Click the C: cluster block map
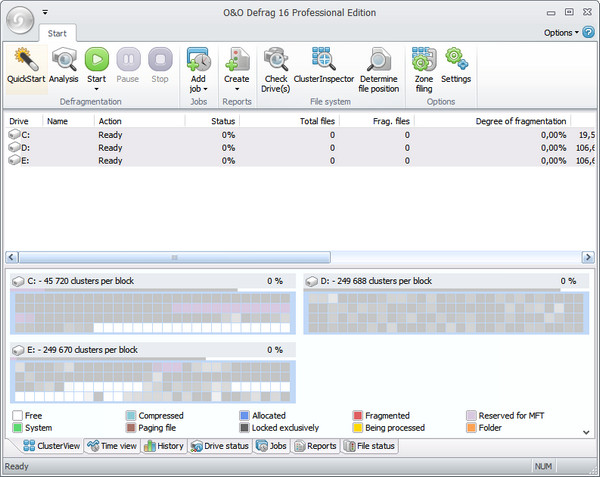 153,313
